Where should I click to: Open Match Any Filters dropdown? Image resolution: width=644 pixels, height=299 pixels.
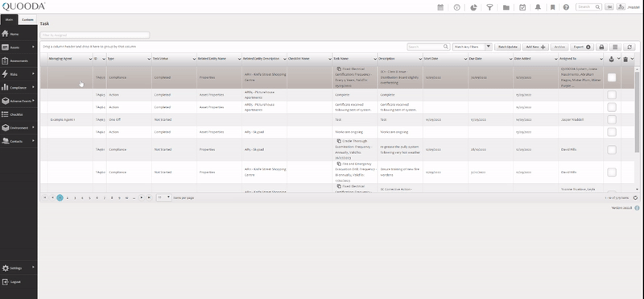pos(472,47)
